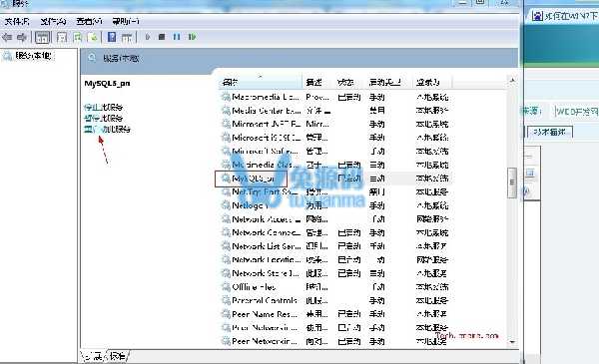Click the restart this service link
Image resolution: width=599 pixels, height=364 pixels.
pyautogui.click(x=108, y=130)
